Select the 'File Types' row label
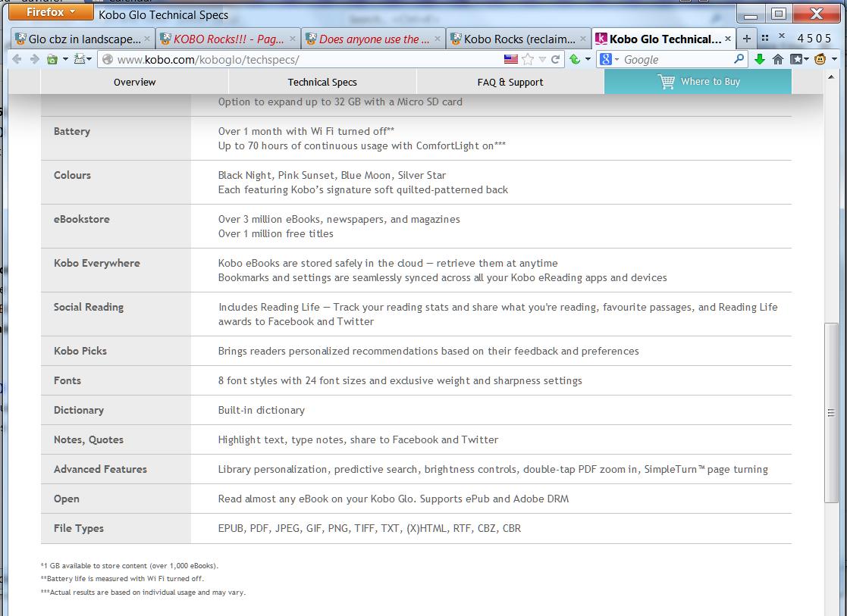The height and width of the screenshot is (616, 847). click(x=79, y=529)
